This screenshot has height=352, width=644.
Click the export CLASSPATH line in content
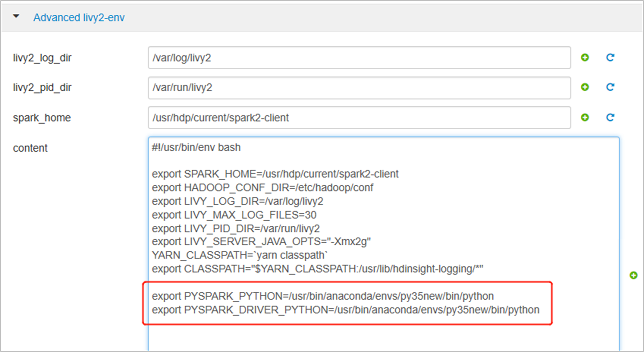(x=317, y=269)
